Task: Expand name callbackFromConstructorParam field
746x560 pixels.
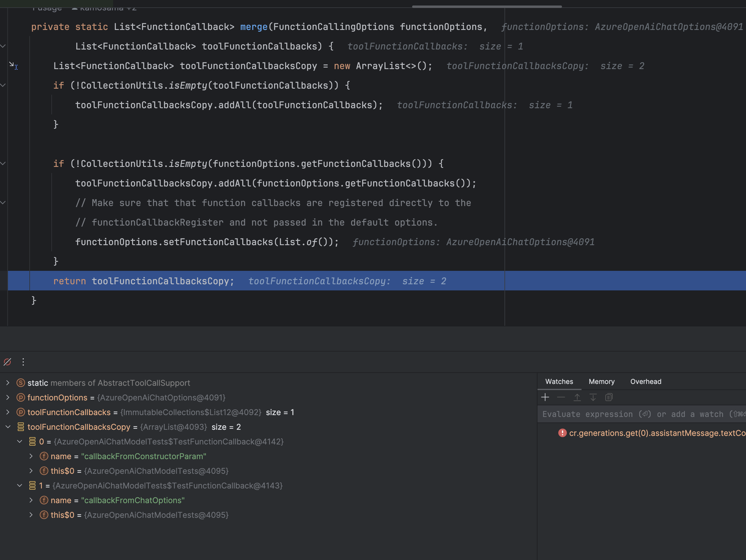Action: point(31,456)
